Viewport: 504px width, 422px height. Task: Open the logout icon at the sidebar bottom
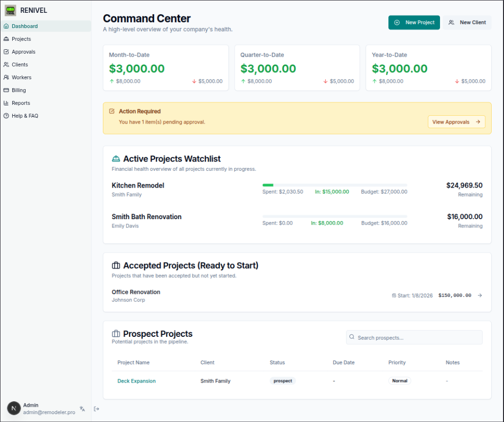(96, 409)
